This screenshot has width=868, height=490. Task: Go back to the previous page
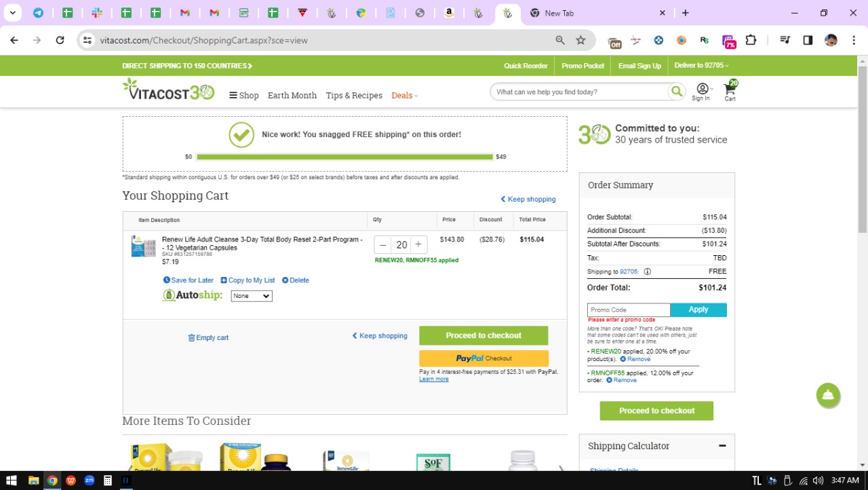click(14, 40)
